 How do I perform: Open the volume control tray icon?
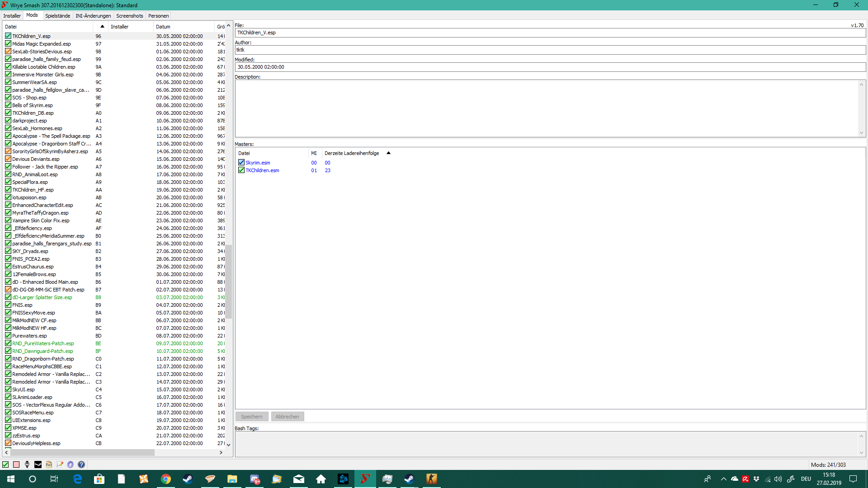pos(778,479)
